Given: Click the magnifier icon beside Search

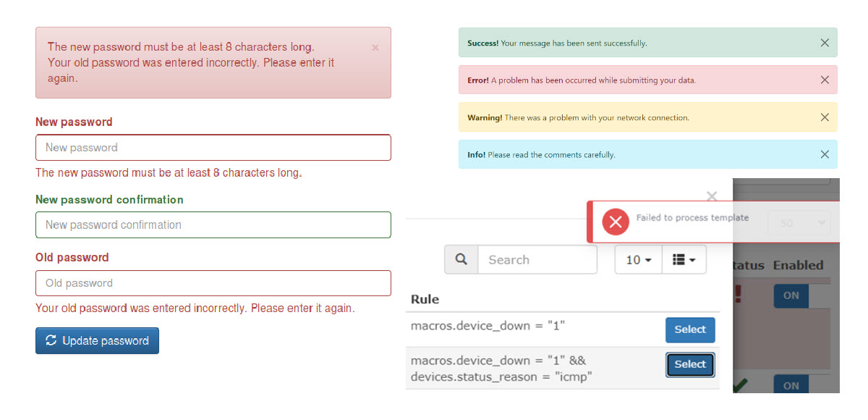Looking at the screenshot, I should tap(461, 259).
